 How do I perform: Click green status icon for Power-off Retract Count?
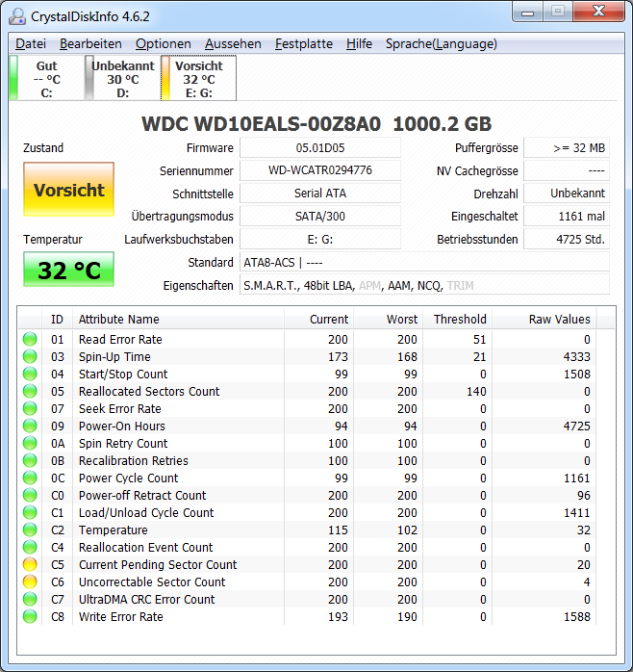pyautogui.click(x=30, y=495)
